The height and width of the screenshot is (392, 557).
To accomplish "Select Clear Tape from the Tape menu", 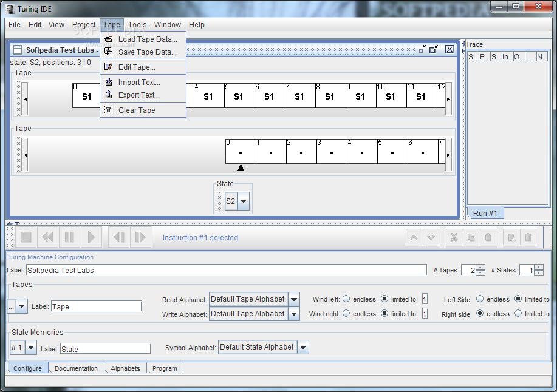I will pyautogui.click(x=143, y=110).
